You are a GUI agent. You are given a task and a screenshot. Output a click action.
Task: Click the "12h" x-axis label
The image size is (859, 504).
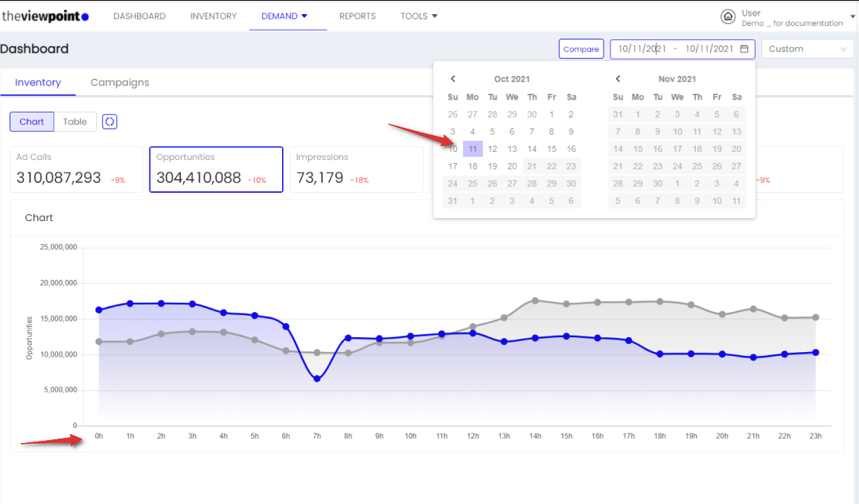pyautogui.click(x=473, y=436)
